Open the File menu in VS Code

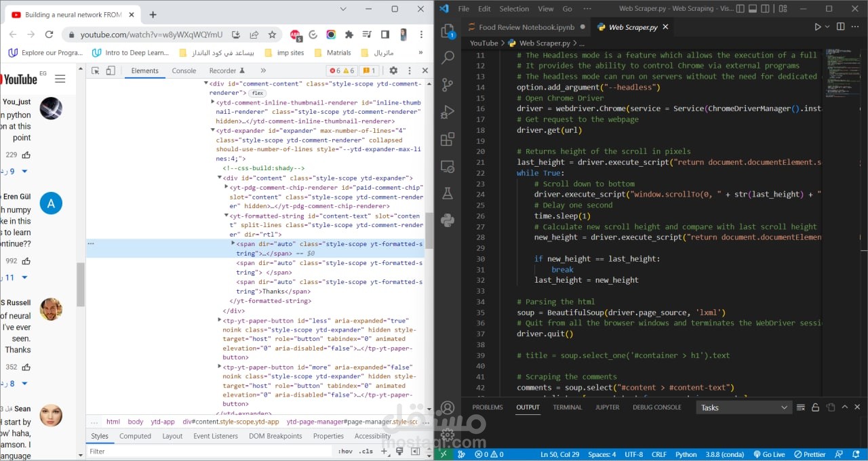464,9
